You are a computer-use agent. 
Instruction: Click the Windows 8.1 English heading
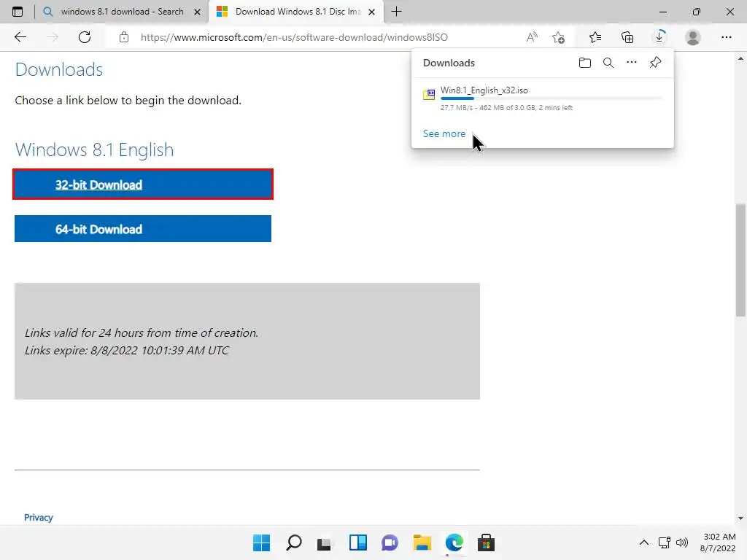pos(94,149)
